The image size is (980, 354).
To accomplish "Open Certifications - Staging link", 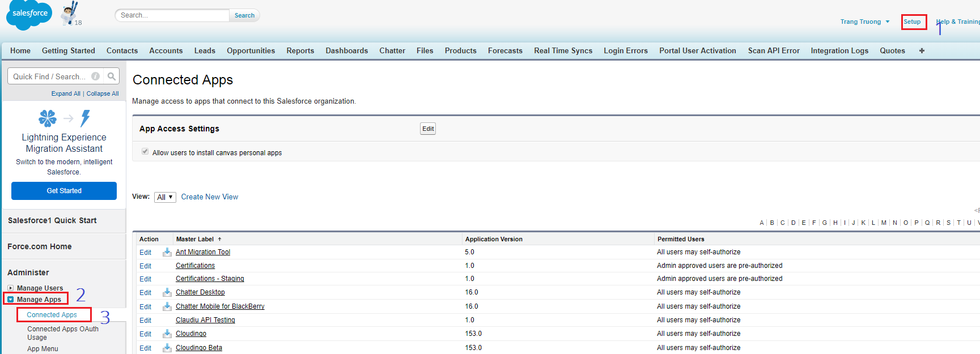I will coord(210,279).
